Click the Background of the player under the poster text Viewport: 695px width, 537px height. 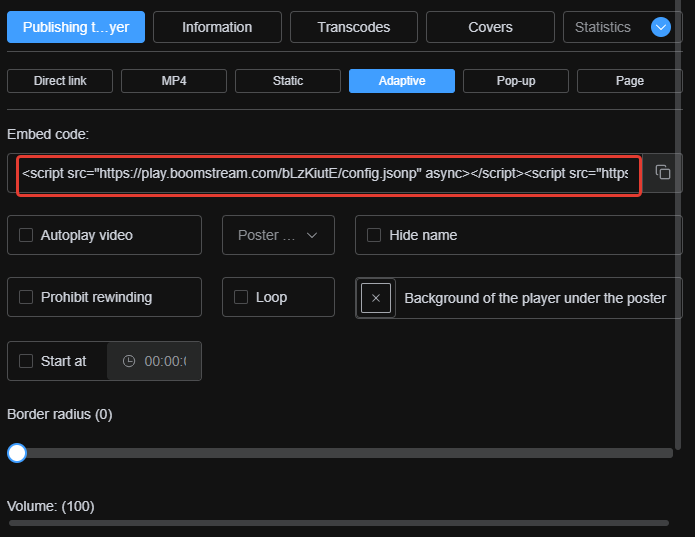click(x=535, y=298)
